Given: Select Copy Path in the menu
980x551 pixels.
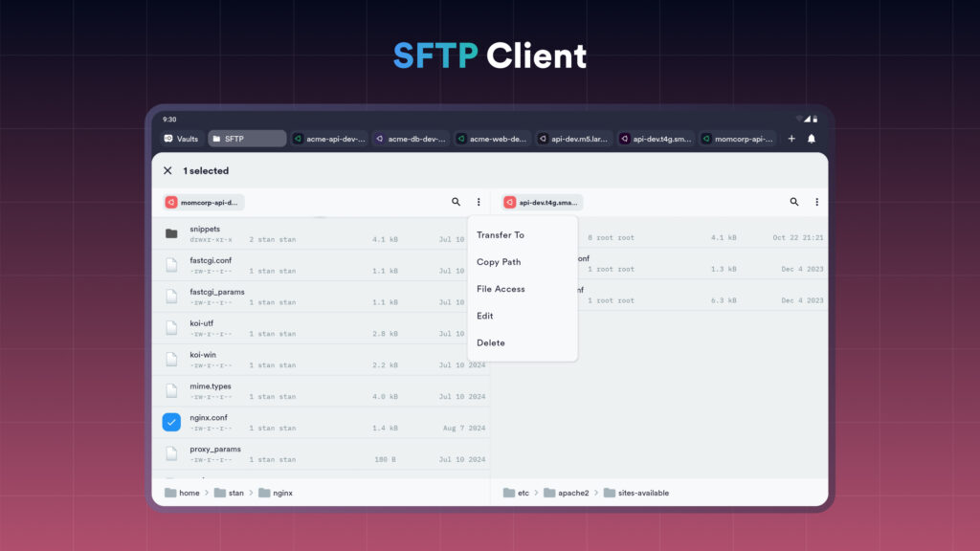Looking at the screenshot, I should pyautogui.click(x=499, y=261).
